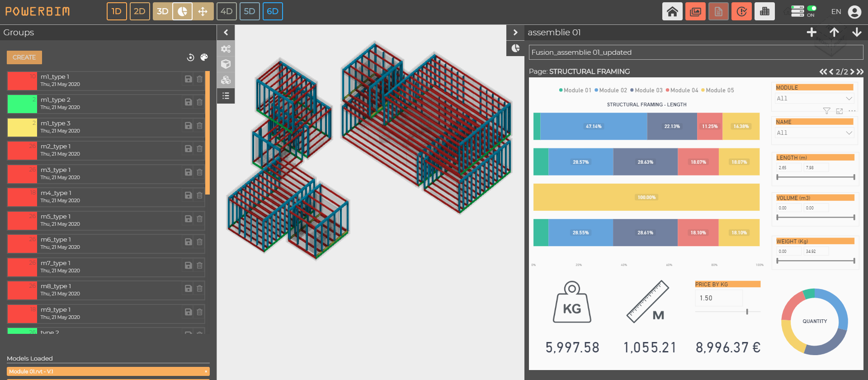868x380 pixels.
Task: Toggle the 2D dimension button
Action: tap(140, 11)
